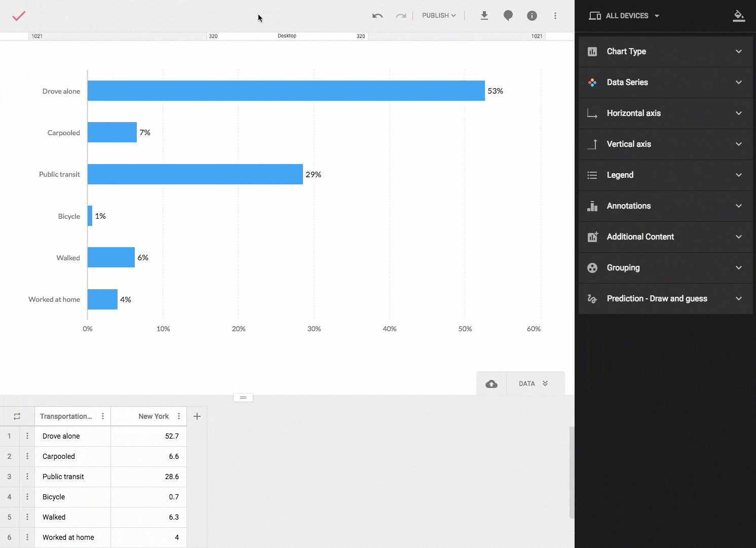Click the pink checkmark confirm icon
Viewport: 756px width, 548px height.
coord(19,16)
